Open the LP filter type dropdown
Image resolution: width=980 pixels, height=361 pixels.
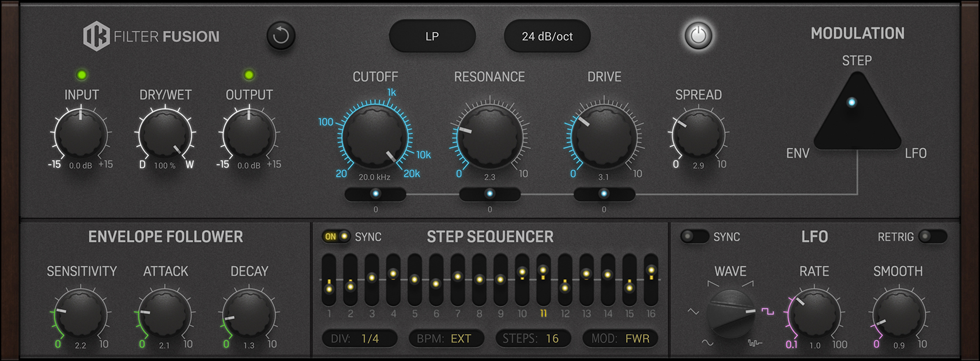pyautogui.click(x=432, y=36)
